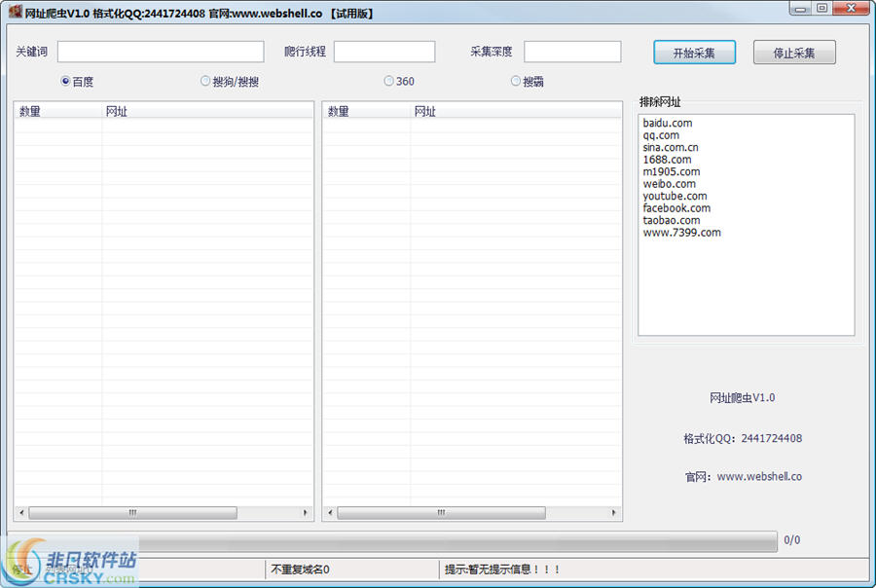Click the collection progress bar

point(392,540)
